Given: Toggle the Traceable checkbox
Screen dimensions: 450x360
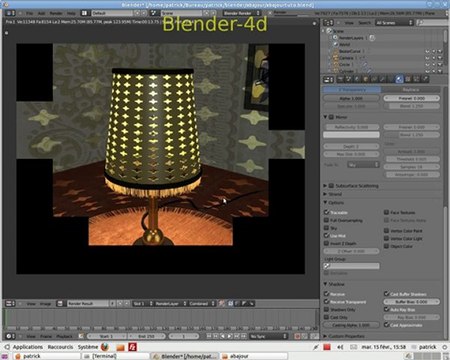Looking at the screenshot, I should click(327, 212).
